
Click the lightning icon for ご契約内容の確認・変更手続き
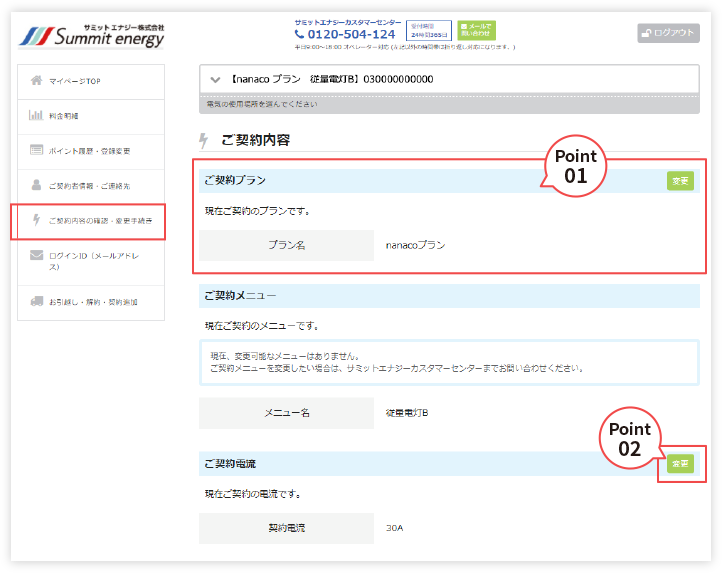pos(36,220)
